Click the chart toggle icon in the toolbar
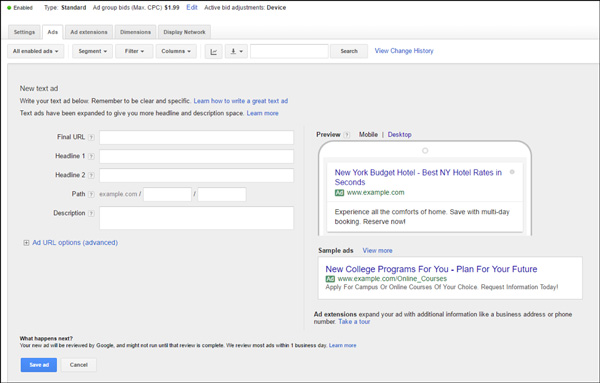 (214, 51)
